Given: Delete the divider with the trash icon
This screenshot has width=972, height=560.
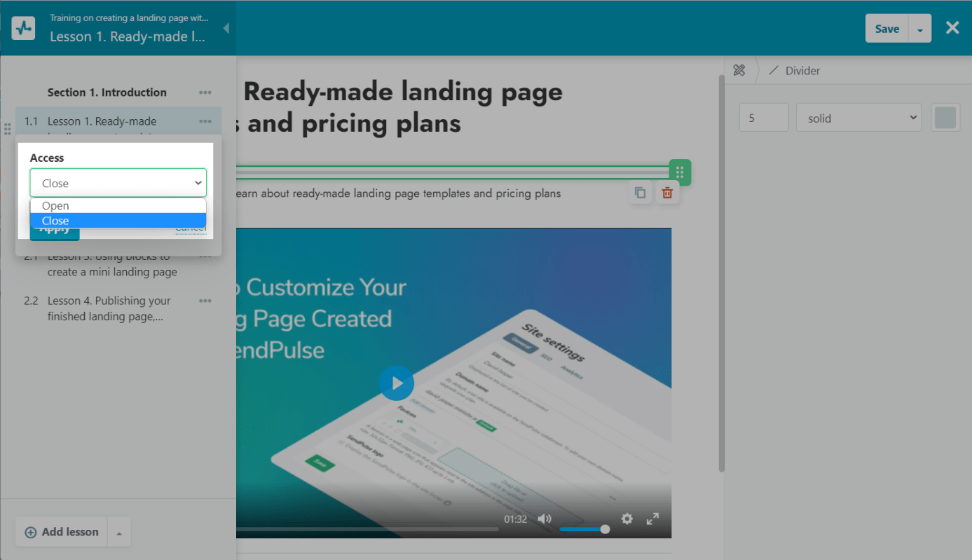Looking at the screenshot, I should click(x=667, y=193).
